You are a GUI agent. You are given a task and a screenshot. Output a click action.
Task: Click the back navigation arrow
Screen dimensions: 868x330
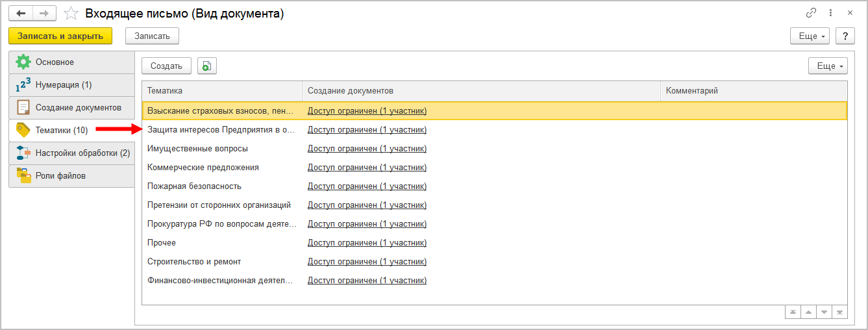tap(20, 13)
